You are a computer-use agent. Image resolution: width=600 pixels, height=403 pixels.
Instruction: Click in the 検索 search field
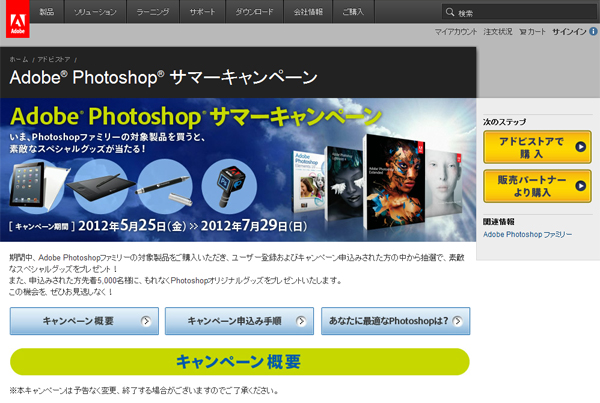coord(520,12)
